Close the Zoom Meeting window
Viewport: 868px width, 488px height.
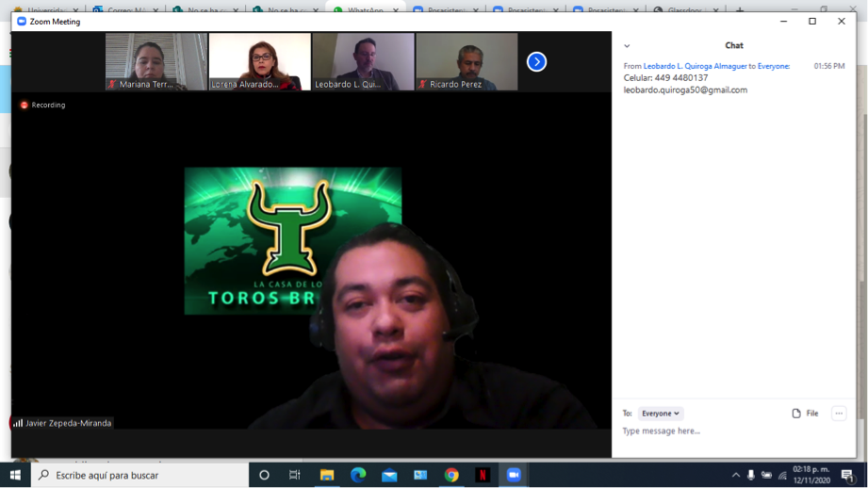click(842, 21)
